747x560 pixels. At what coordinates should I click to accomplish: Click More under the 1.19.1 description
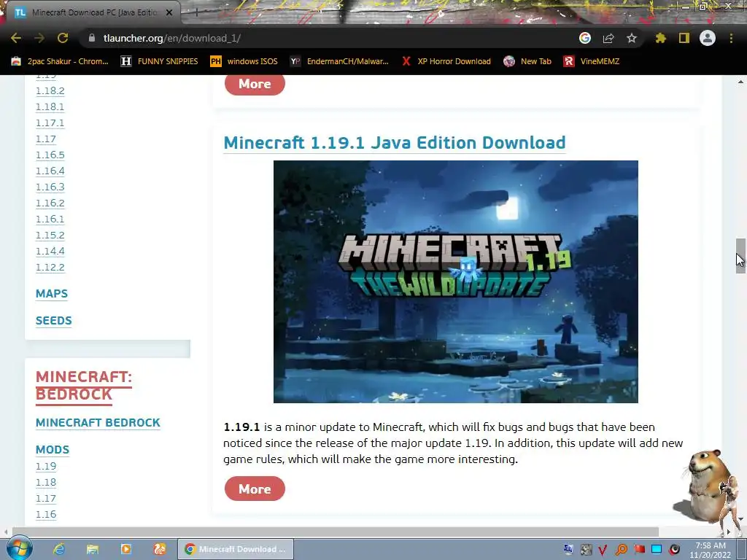click(255, 489)
